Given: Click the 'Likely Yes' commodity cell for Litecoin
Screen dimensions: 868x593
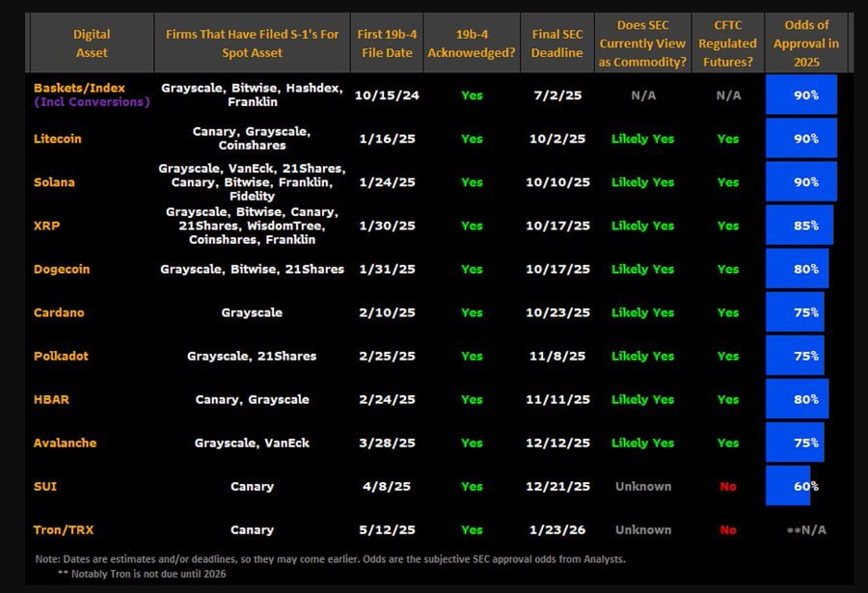Looking at the screenshot, I should [x=642, y=139].
